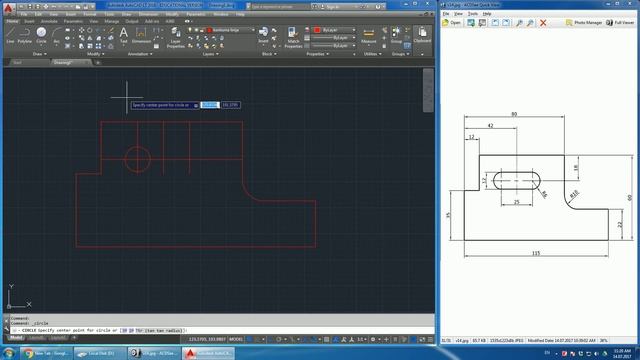Add a new drawing tab with plus button
Screen dimensions: 640x360
click(98, 62)
